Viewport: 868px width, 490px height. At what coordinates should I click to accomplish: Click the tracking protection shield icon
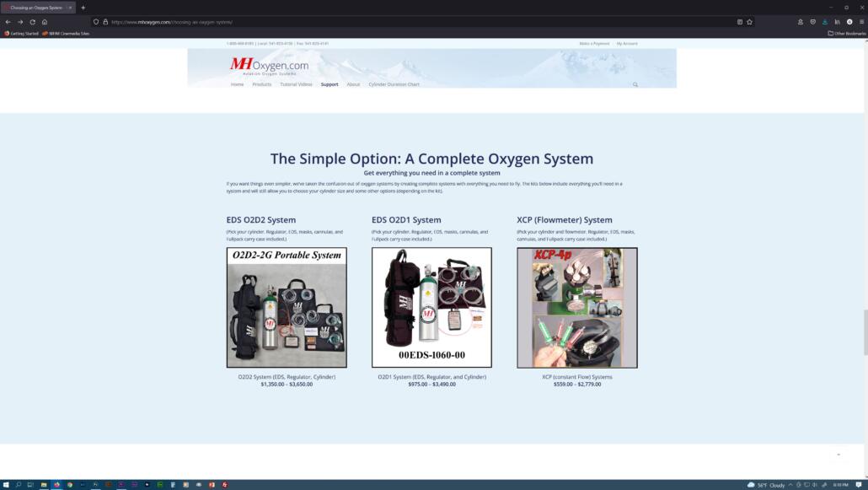[96, 22]
